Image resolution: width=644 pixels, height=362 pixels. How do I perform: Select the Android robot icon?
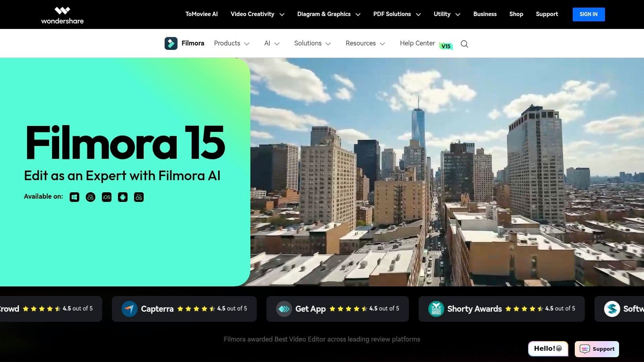point(122,197)
